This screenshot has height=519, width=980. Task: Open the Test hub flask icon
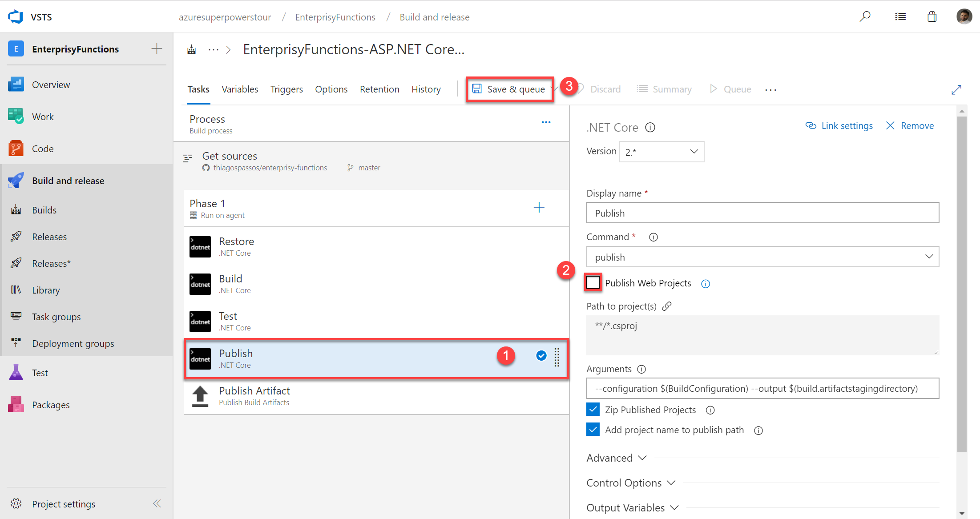tap(16, 373)
